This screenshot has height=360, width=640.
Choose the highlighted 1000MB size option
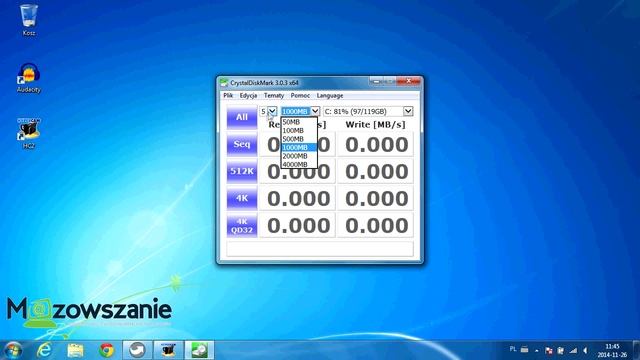pos(299,147)
